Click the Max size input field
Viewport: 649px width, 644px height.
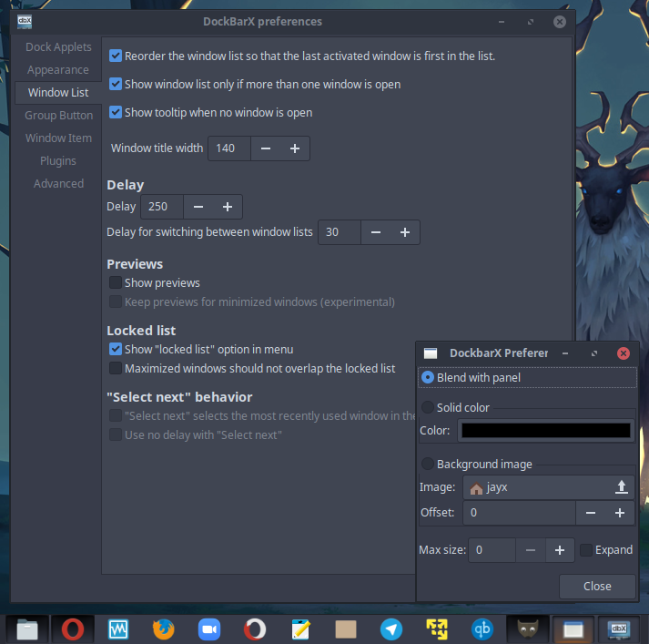(492, 550)
